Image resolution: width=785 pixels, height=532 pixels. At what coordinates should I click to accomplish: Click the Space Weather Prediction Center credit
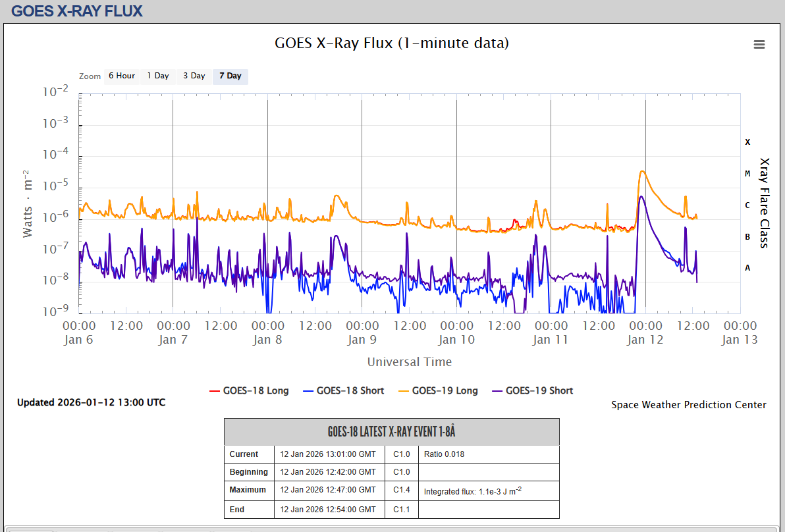[x=688, y=405]
